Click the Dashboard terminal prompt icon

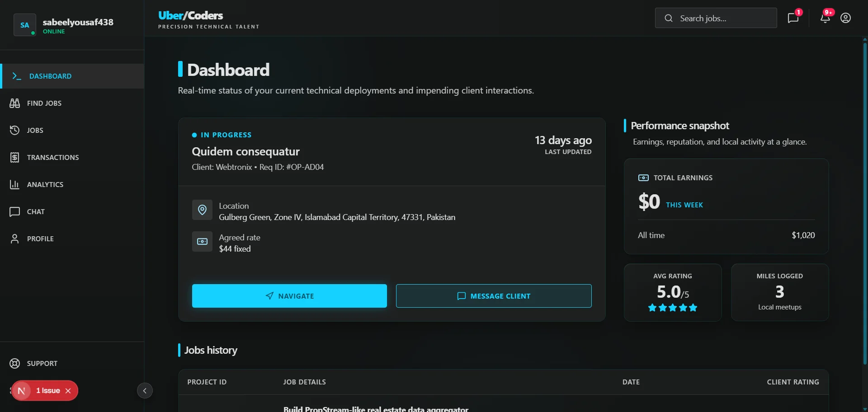[16, 76]
